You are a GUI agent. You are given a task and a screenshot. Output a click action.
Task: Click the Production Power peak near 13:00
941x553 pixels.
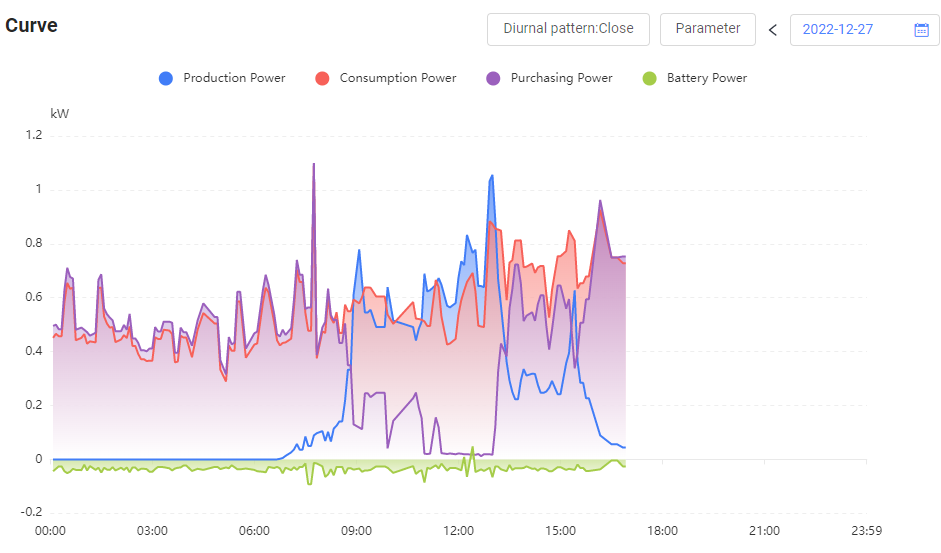491,177
